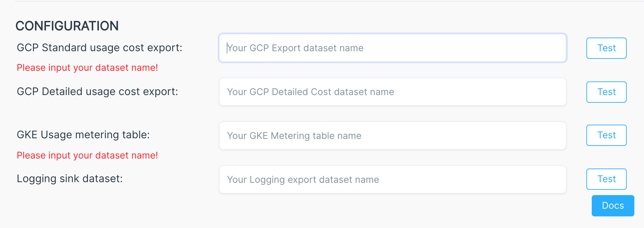Select the Logging export dataset name field

pyautogui.click(x=393, y=179)
